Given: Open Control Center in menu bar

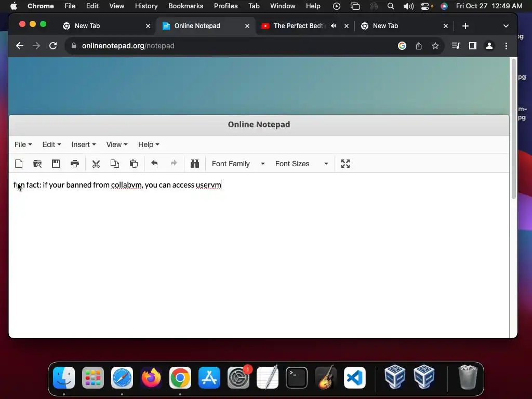Looking at the screenshot, I should pos(426,6).
